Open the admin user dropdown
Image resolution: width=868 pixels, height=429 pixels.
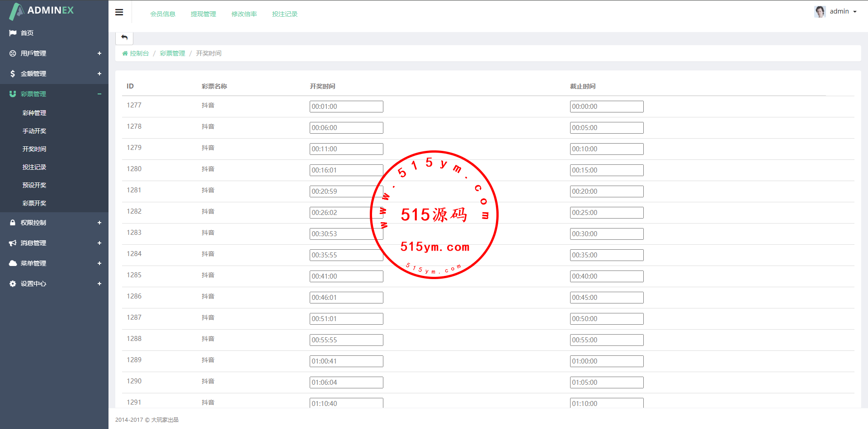(x=843, y=11)
